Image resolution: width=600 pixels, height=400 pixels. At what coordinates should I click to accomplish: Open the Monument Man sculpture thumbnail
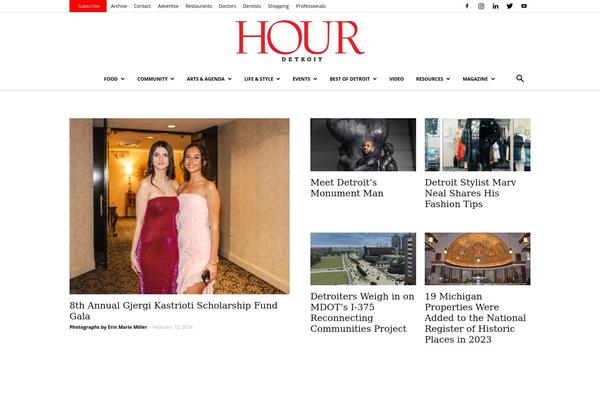[x=363, y=145]
